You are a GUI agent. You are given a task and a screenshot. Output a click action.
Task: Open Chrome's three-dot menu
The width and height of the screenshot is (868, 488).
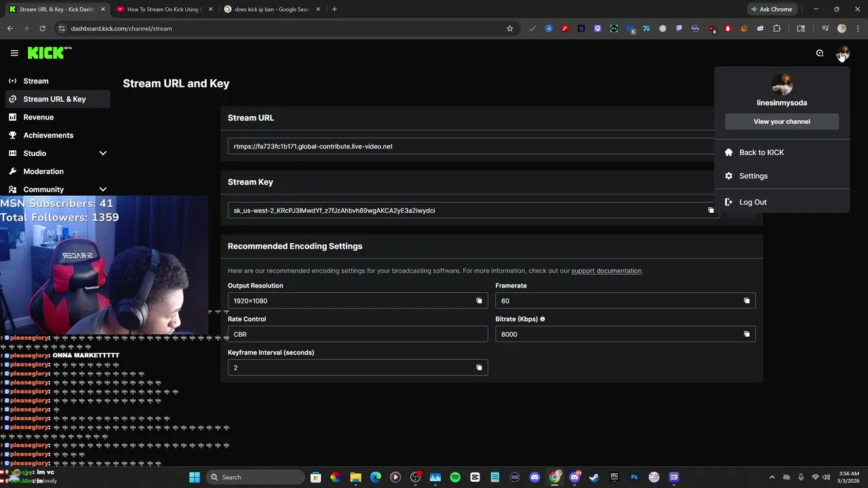click(x=857, y=28)
